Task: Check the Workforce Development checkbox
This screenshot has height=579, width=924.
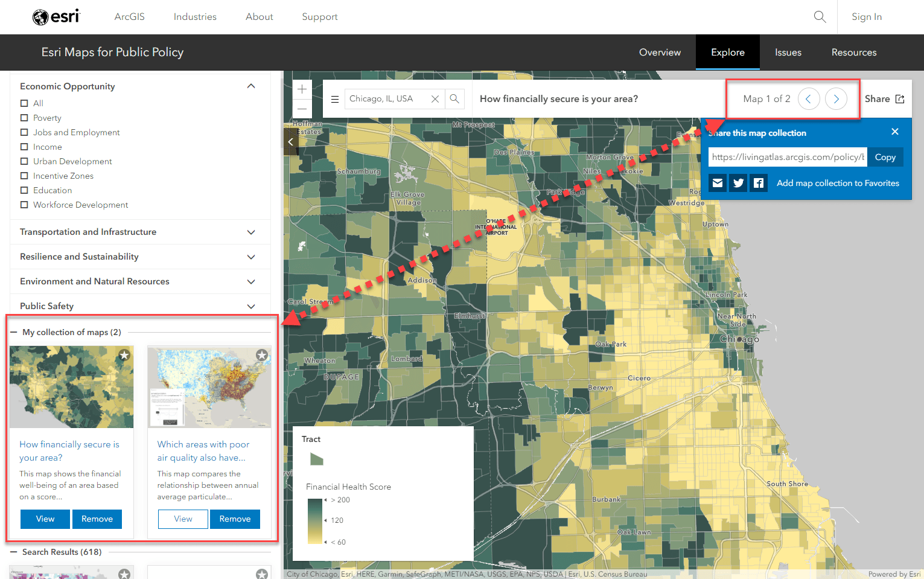Action: coord(24,205)
